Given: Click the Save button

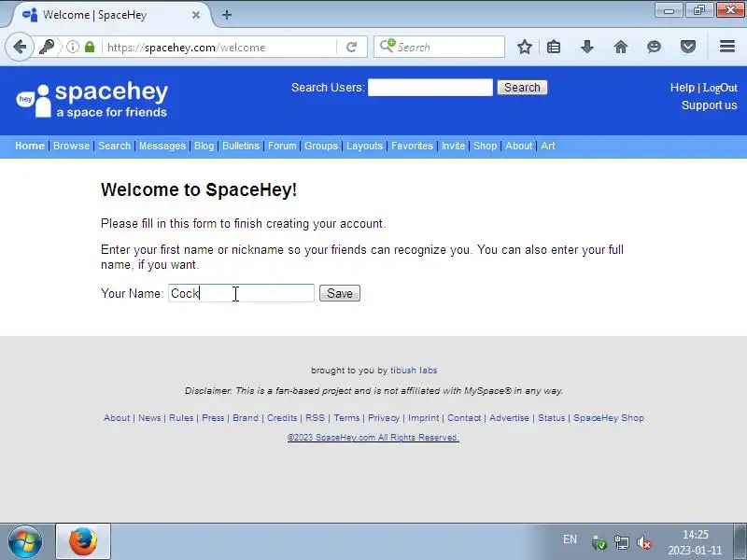Looking at the screenshot, I should click(340, 293).
